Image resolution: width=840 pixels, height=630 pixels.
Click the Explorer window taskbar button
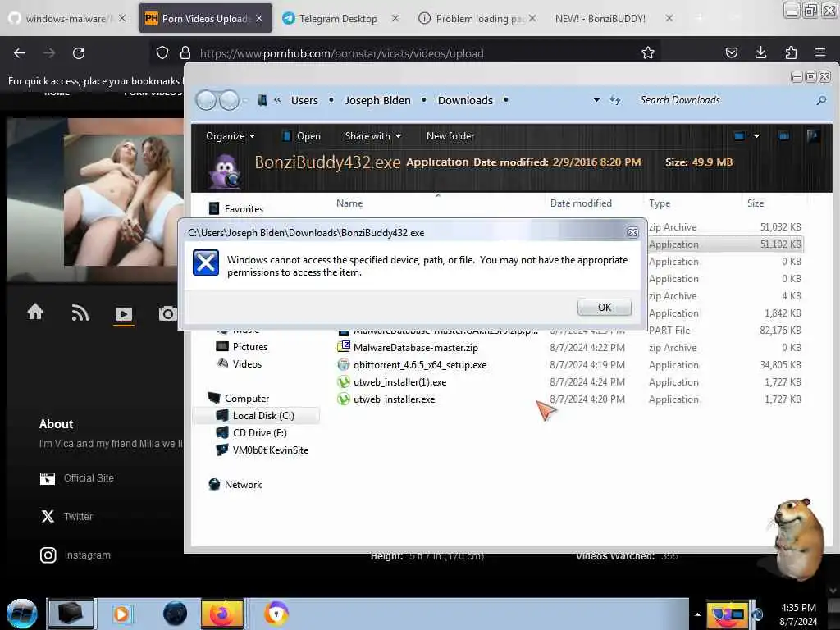tap(71, 614)
